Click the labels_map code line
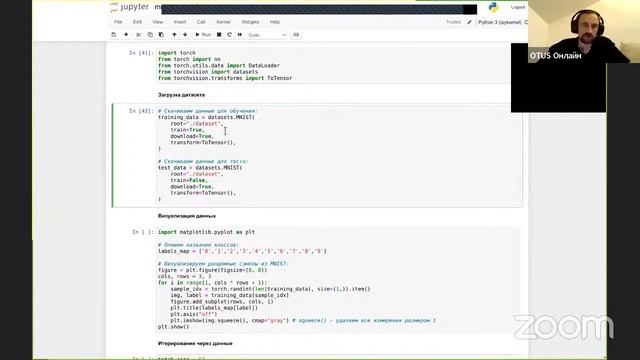The height and width of the screenshot is (360, 640). click(x=242, y=251)
